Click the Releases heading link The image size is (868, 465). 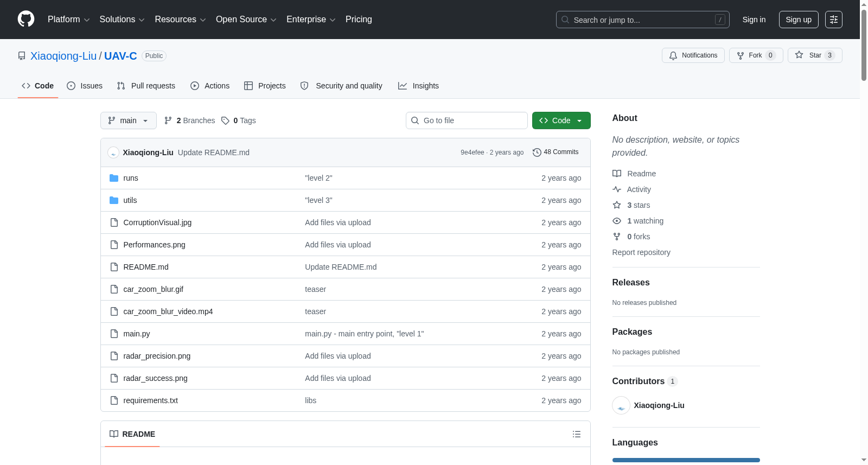tap(631, 282)
